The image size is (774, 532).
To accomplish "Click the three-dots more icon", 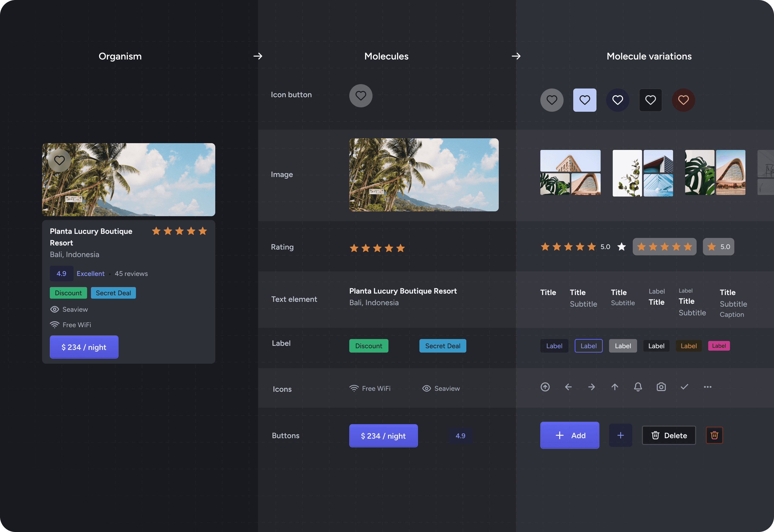I will coord(707,387).
